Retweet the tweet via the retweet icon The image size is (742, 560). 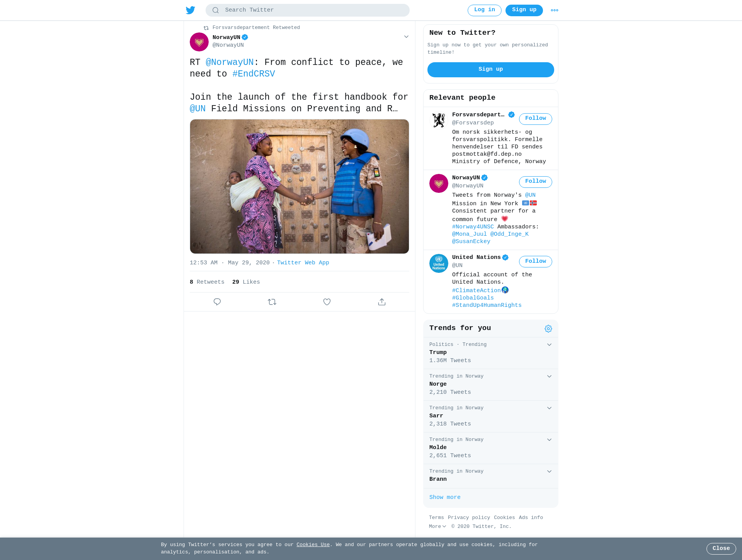click(x=272, y=302)
